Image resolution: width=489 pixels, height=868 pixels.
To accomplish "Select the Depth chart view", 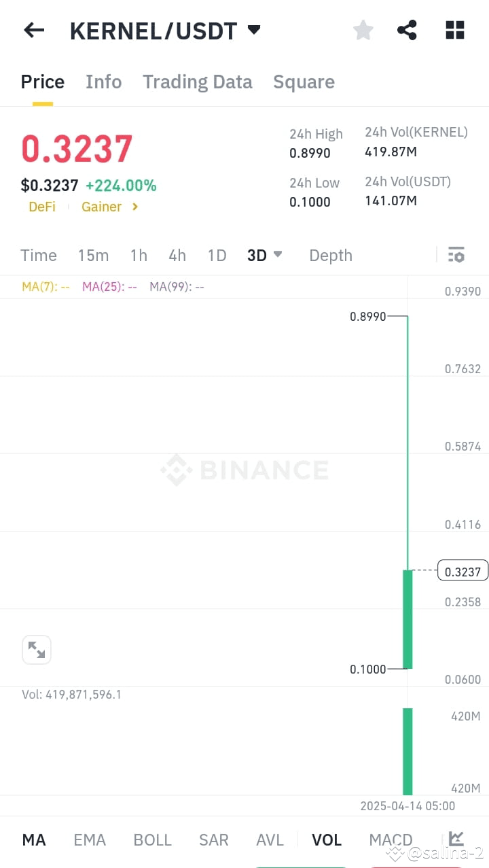I will (331, 255).
